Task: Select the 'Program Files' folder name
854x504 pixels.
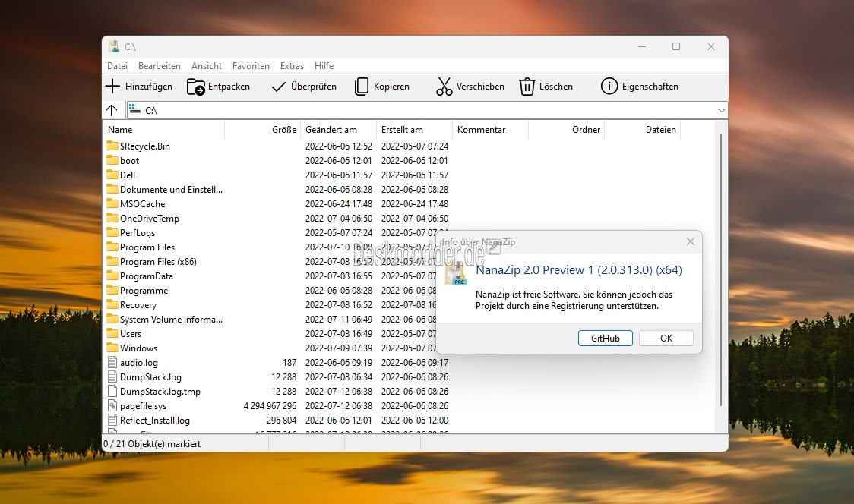Action: click(x=147, y=247)
